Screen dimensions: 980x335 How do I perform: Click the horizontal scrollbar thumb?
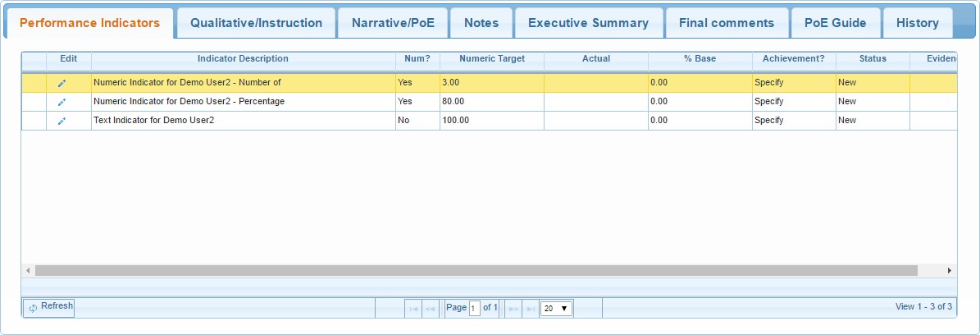point(476,270)
